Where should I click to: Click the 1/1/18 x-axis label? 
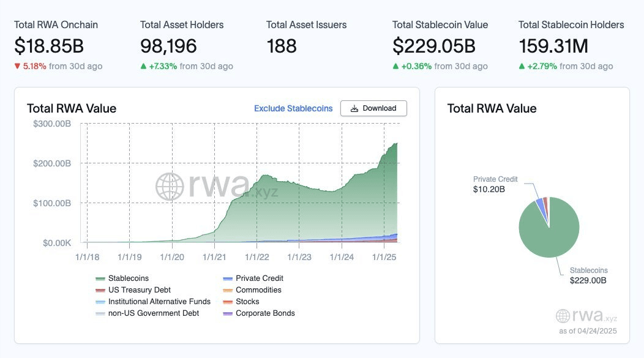point(87,257)
